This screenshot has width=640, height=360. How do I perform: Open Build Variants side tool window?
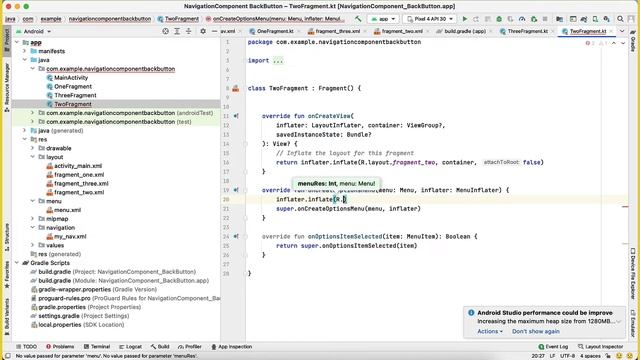click(7, 317)
